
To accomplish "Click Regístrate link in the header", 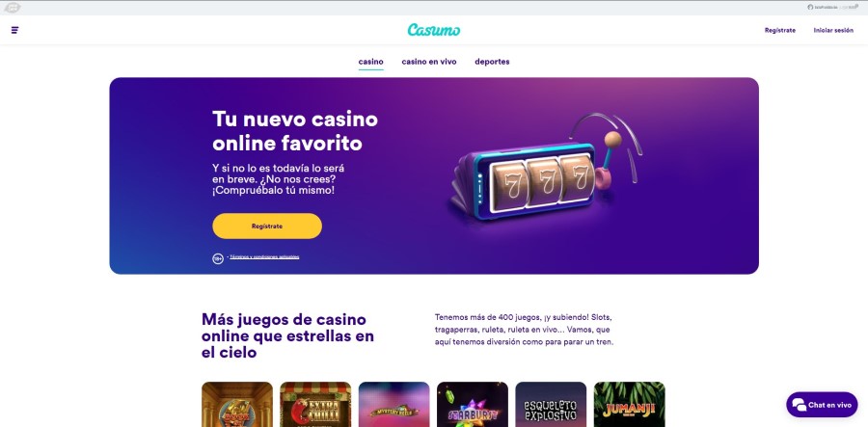I will tap(780, 31).
